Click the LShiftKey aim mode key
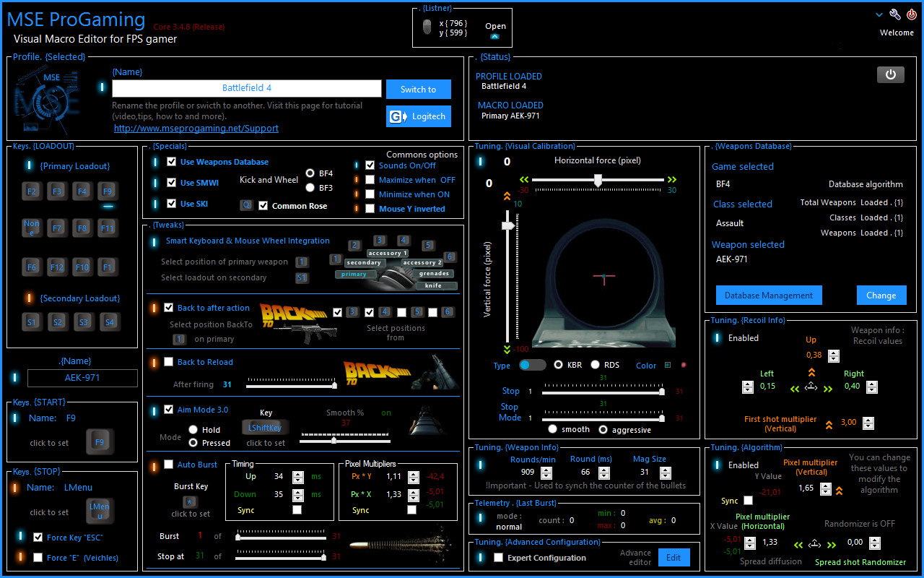 click(x=265, y=428)
